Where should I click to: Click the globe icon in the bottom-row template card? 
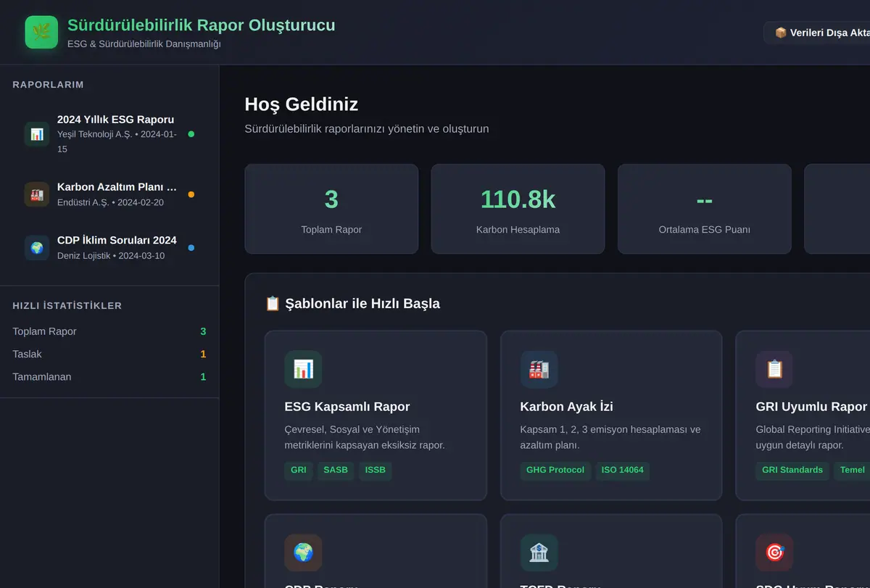[x=303, y=553]
